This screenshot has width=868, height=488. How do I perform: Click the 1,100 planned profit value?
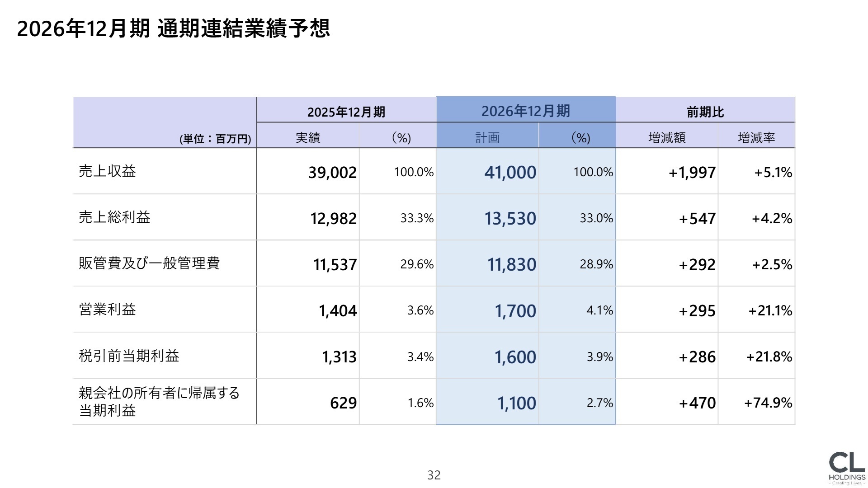coord(517,403)
